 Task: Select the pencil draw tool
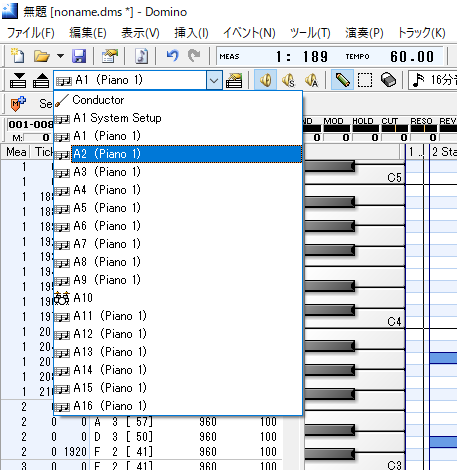point(342,80)
